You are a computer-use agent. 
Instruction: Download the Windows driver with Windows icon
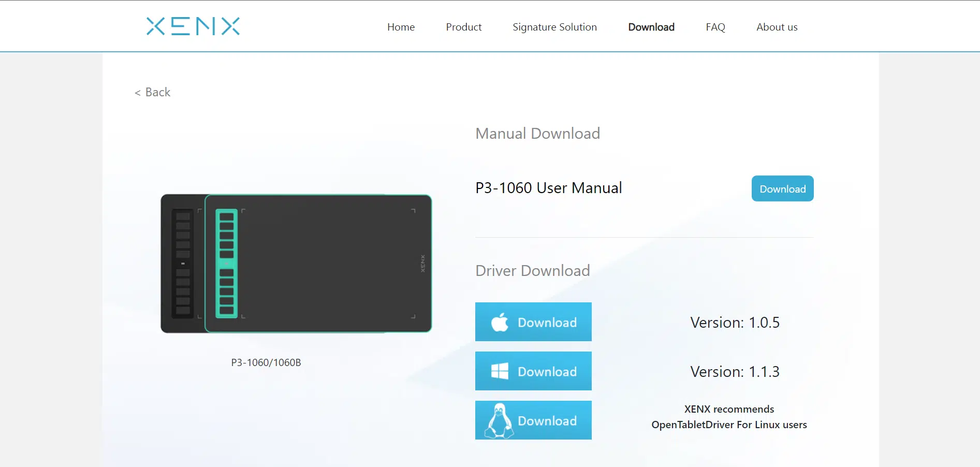533,371
